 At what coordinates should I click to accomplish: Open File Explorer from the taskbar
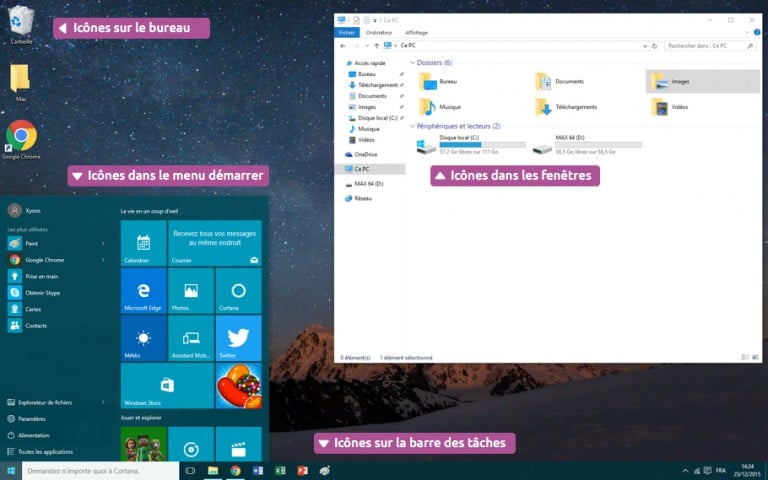coord(213,471)
